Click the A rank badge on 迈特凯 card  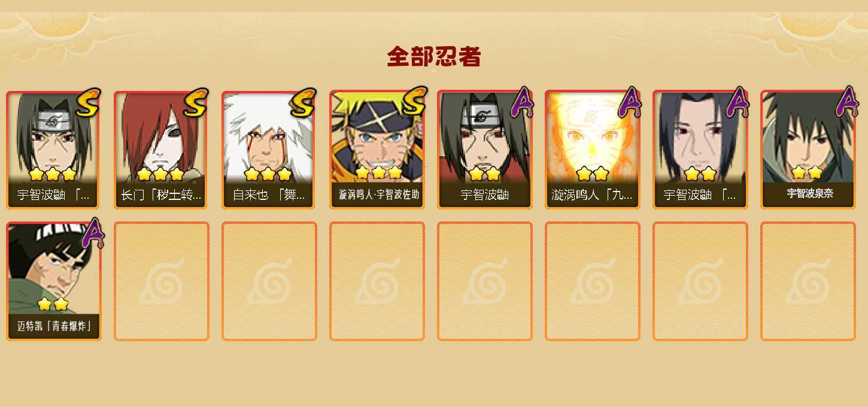(92, 233)
